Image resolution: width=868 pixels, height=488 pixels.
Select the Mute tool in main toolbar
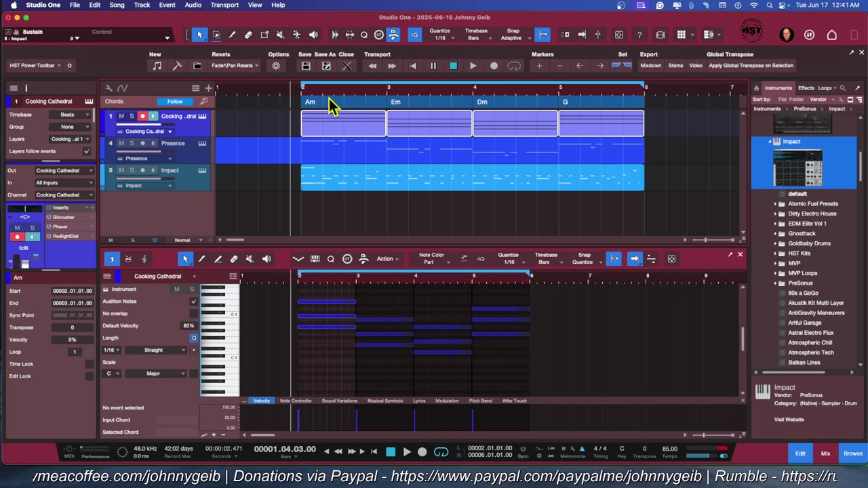tap(280, 35)
